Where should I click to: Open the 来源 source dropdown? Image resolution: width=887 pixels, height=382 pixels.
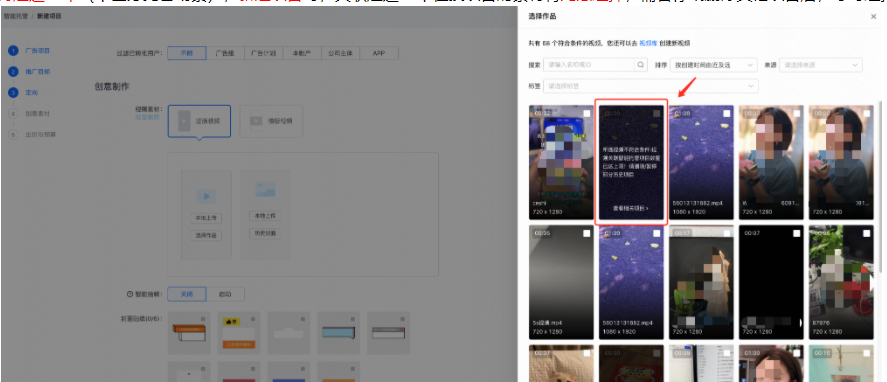click(821, 65)
